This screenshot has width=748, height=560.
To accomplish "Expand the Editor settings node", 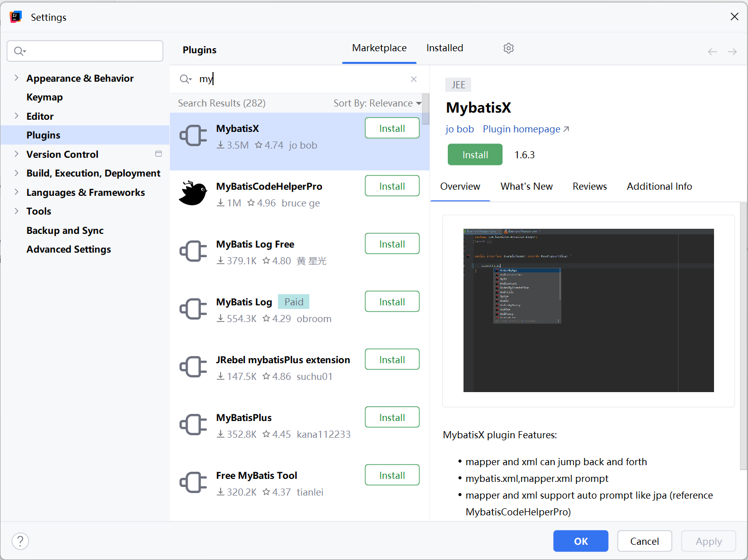I will point(16,116).
